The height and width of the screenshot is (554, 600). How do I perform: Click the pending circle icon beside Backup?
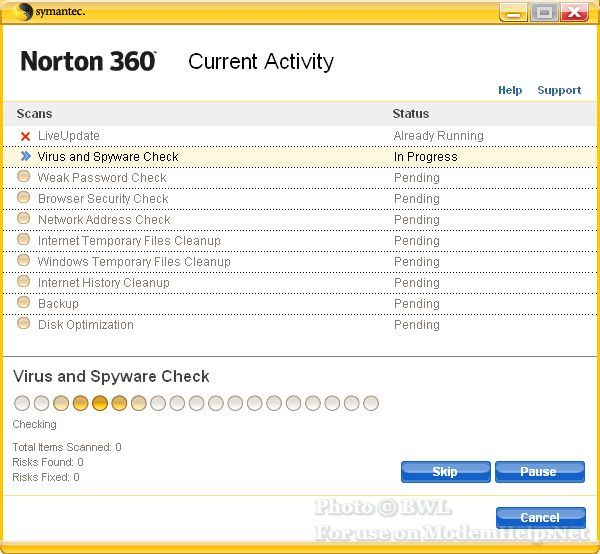23,302
